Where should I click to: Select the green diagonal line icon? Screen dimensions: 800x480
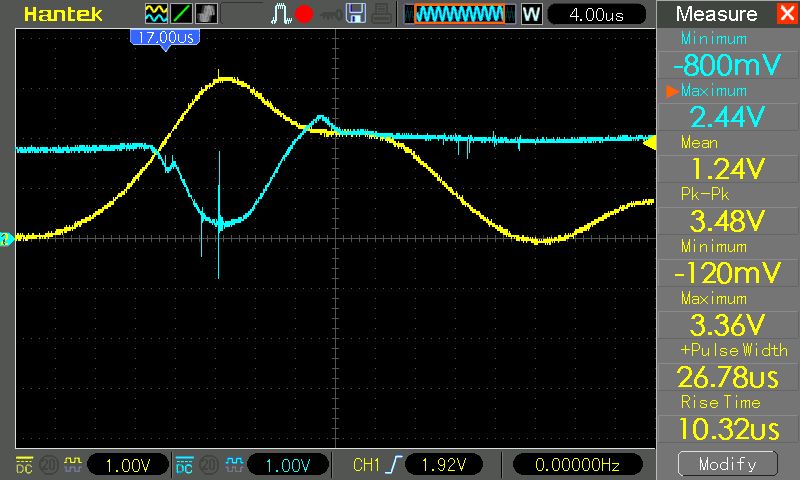click(181, 14)
